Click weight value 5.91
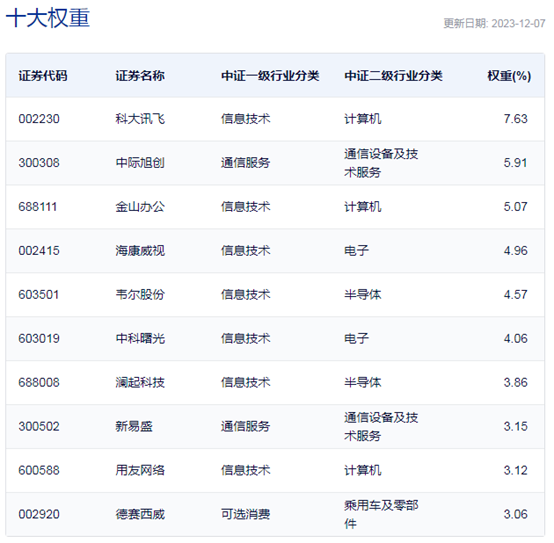Viewport: 554px width, 543px height. click(x=515, y=163)
